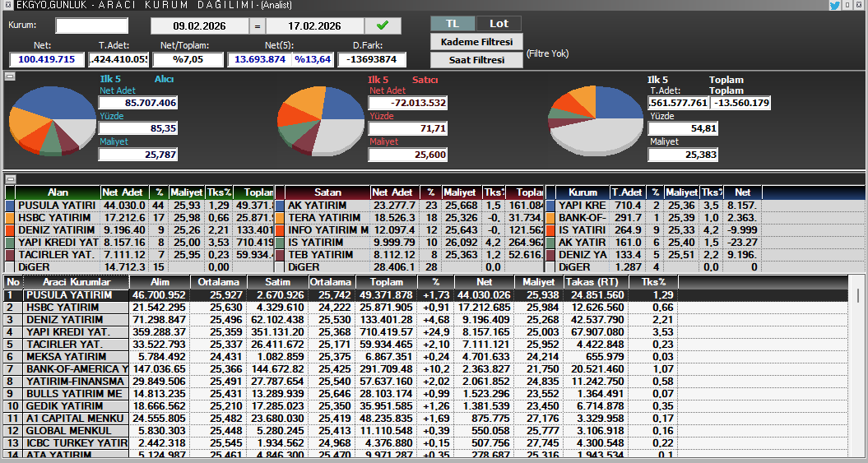The image size is (868, 463).
Task: Click the main table No column header
Action: pos(13,282)
